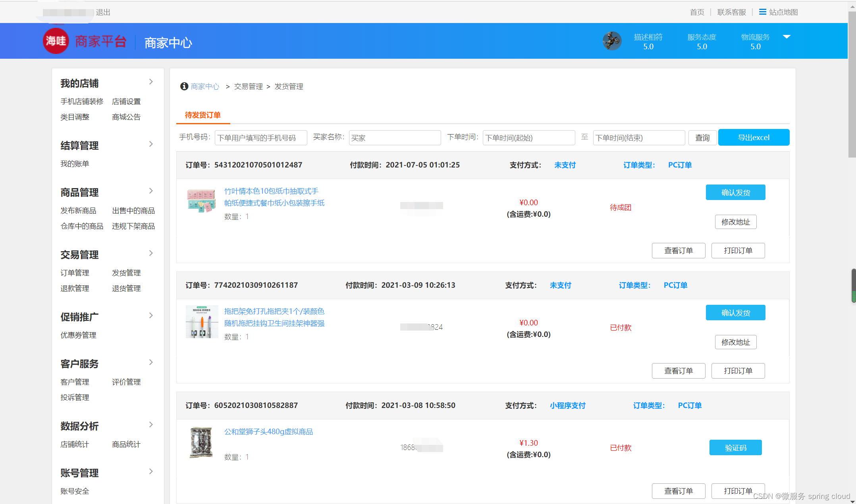856x504 pixels.
Task: Export orders with 导出excel button
Action: (753, 137)
